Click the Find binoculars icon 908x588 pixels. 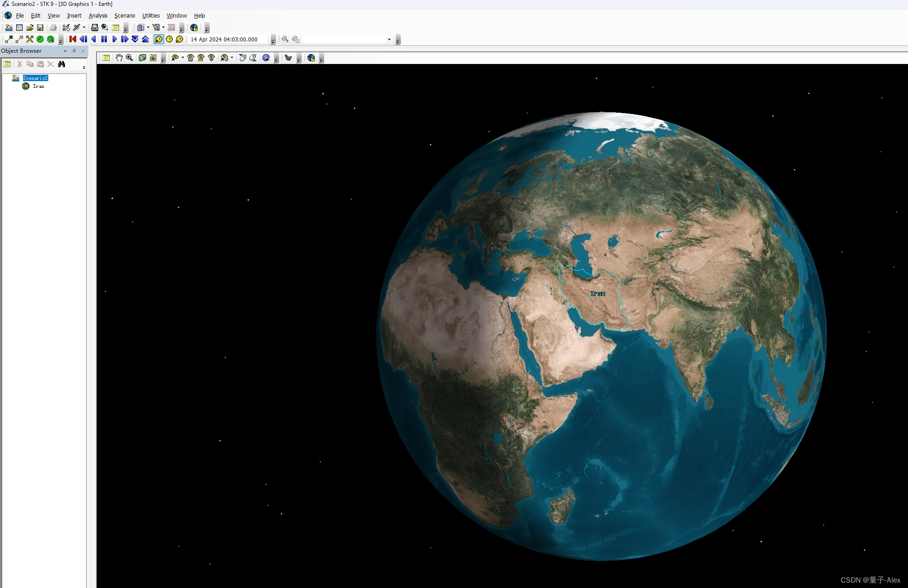pos(62,64)
